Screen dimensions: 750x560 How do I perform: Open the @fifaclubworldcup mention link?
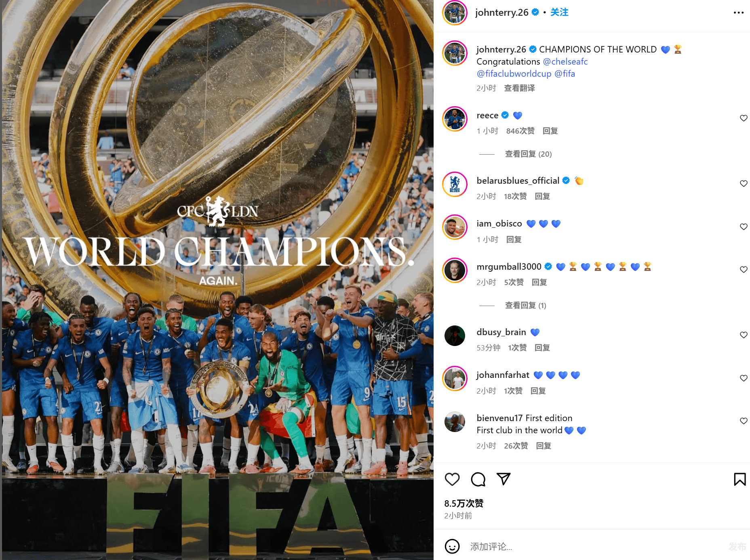click(514, 73)
